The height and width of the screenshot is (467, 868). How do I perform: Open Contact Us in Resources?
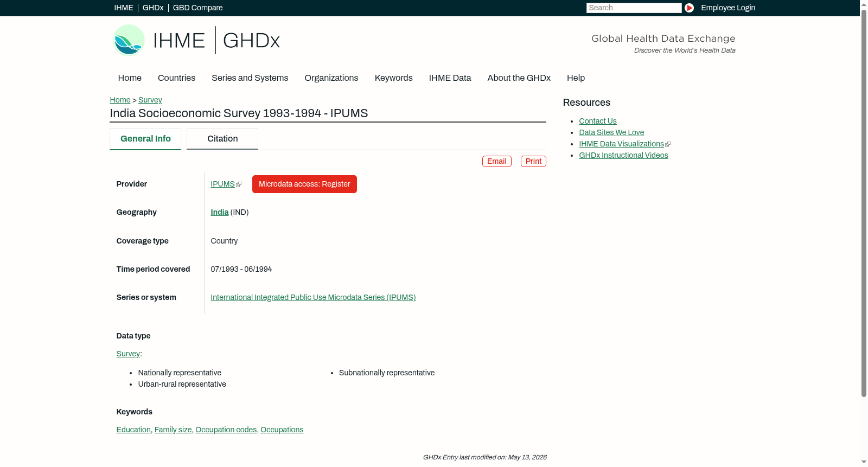598,121
